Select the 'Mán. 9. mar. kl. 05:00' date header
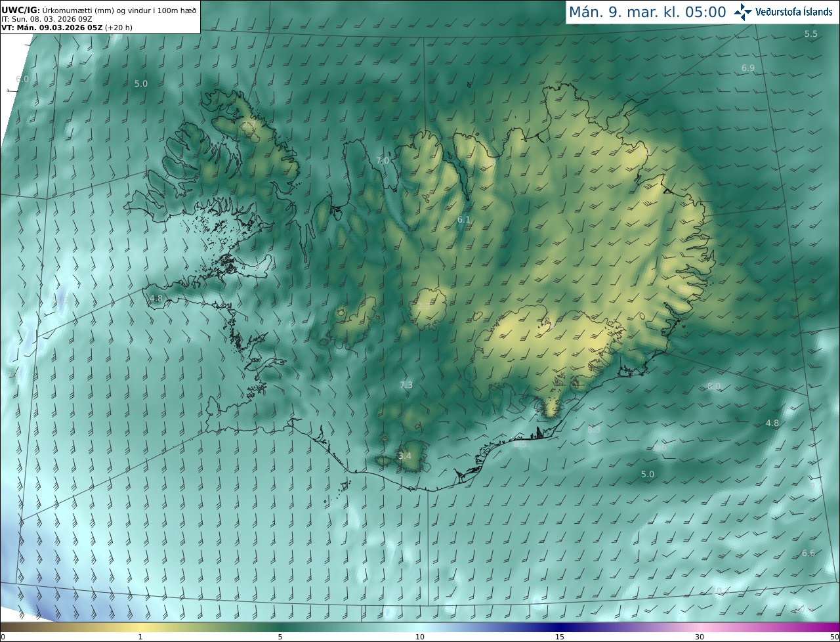This screenshot has width=840, height=642. (647, 12)
